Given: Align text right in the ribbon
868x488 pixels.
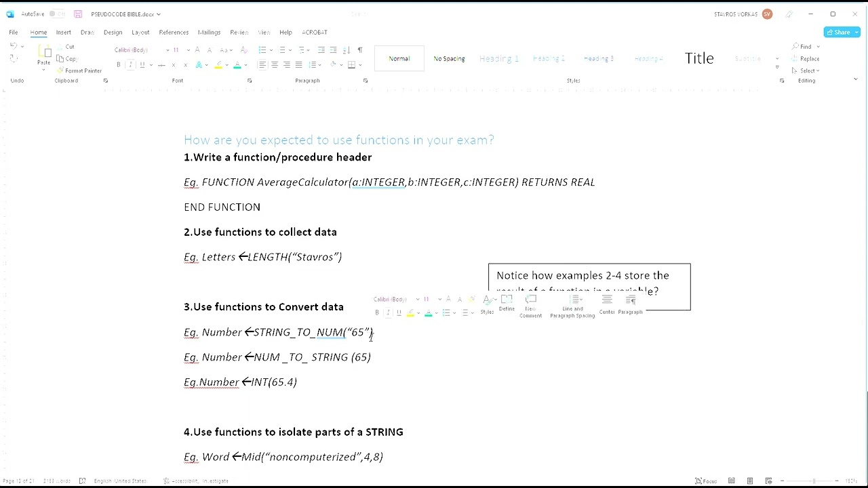Looking at the screenshot, I should coord(287,65).
